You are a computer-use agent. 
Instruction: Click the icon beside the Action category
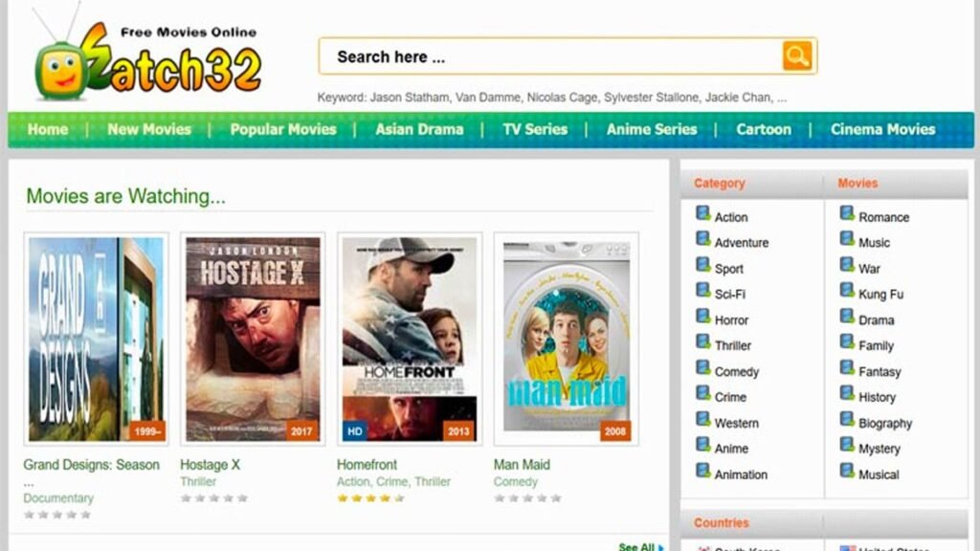tap(703, 215)
